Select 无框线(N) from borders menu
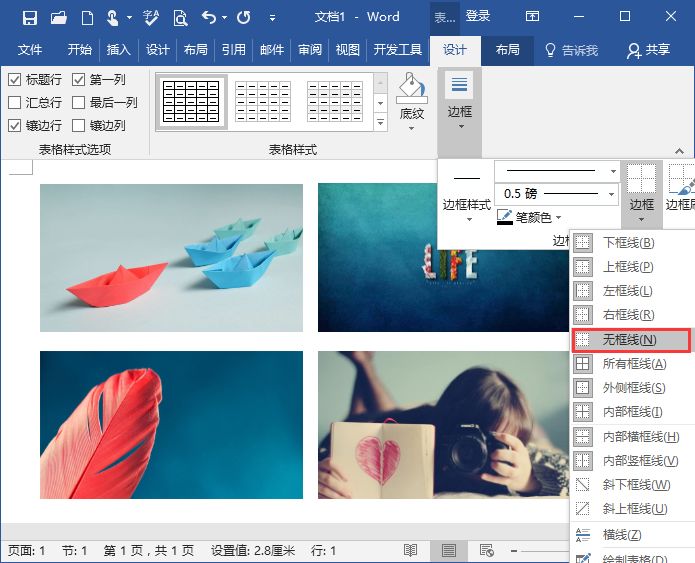This screenshot has height=563, width=695. click(x=629, y=340)
